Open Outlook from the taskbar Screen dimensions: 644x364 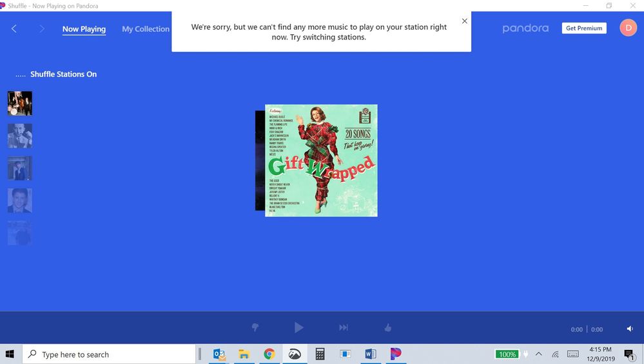tap(219, 354)
